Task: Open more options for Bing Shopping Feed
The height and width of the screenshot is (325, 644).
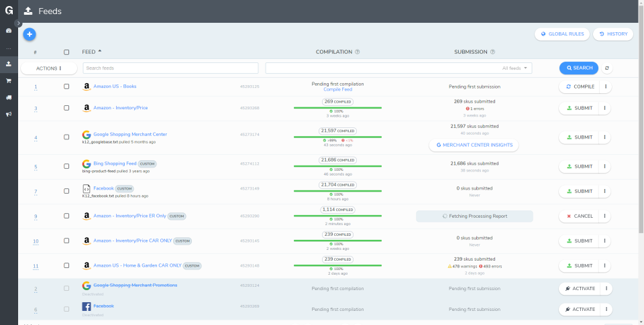Action: 605,166
